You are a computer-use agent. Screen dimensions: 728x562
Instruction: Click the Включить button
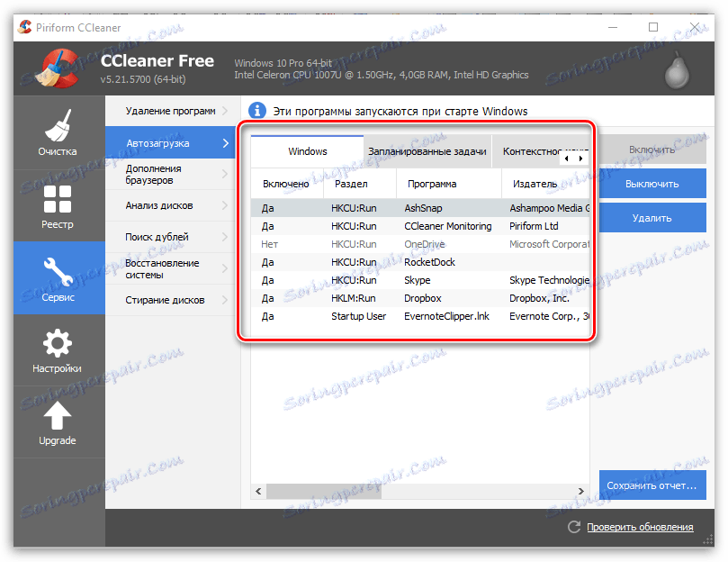point(652,150)
